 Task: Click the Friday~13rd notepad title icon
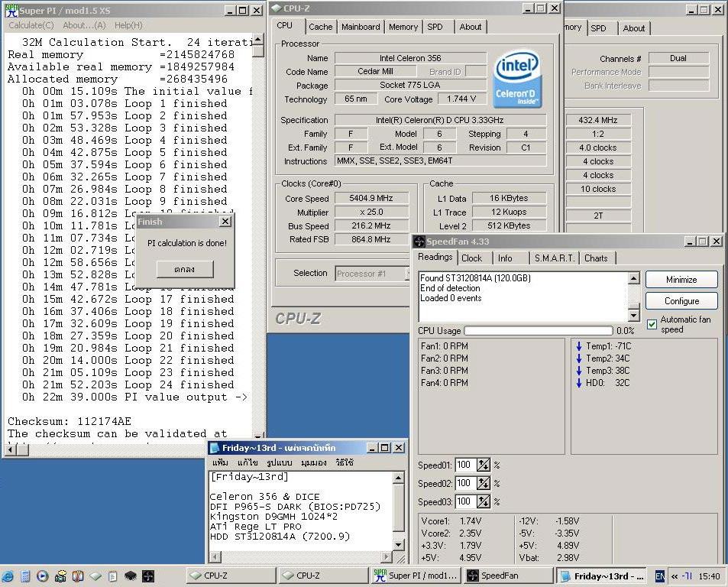tap(215, 448)
